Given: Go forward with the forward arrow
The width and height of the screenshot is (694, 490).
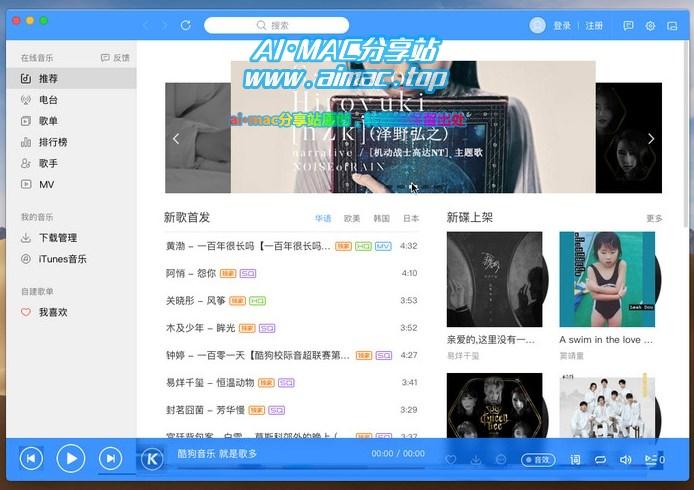Looking at the screenshot, I should click(x=165, y=25).
